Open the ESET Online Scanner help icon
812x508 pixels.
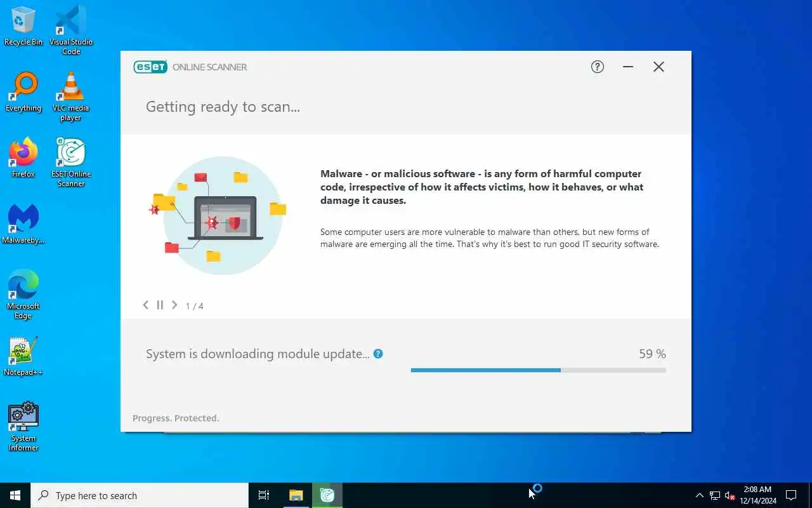pyautogui.click(x=598, y=67)
